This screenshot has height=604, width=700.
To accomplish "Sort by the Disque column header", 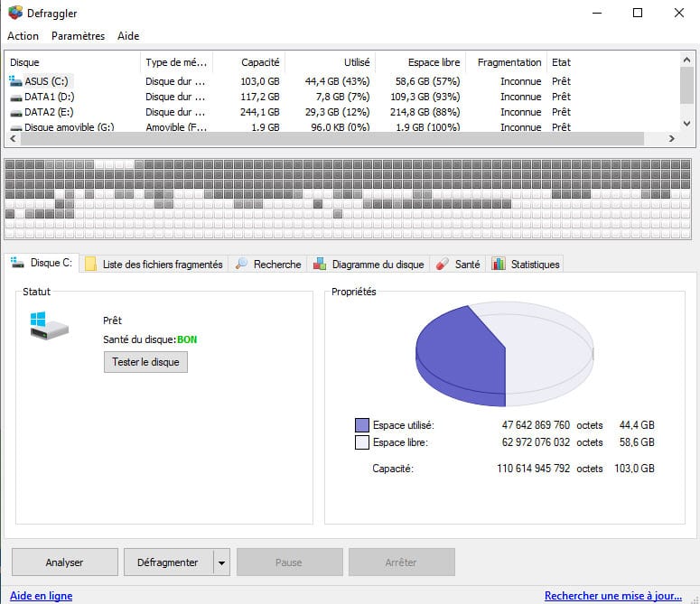I will click(x=73, y=62).
